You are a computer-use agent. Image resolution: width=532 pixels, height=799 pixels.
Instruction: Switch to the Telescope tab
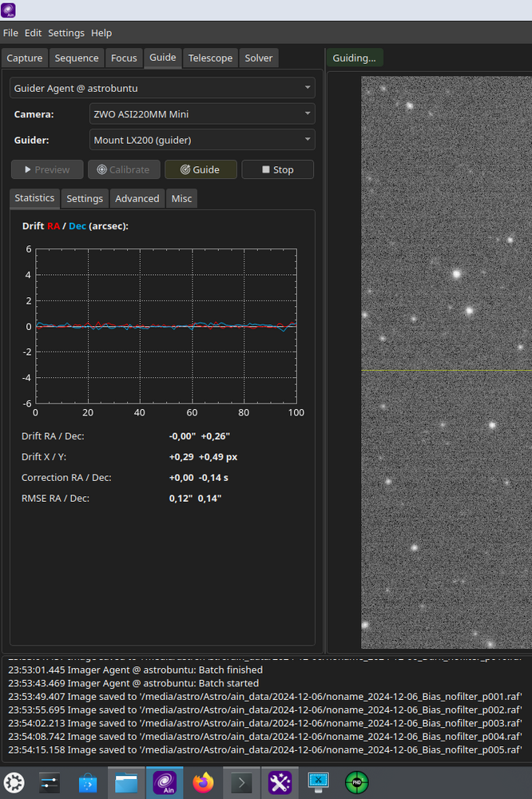(x=210, y=58)
